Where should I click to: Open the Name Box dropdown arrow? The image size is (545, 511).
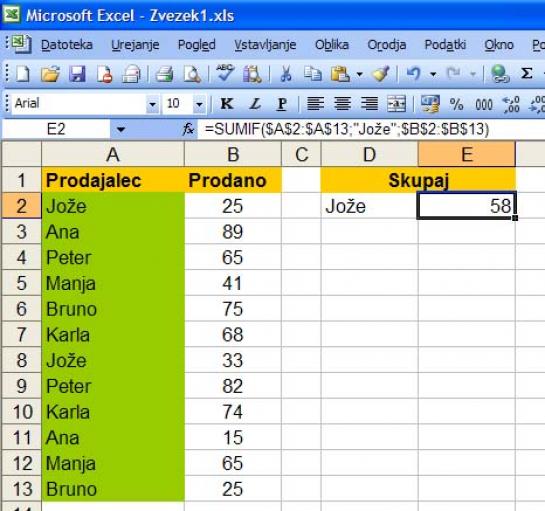click(121, 130)
